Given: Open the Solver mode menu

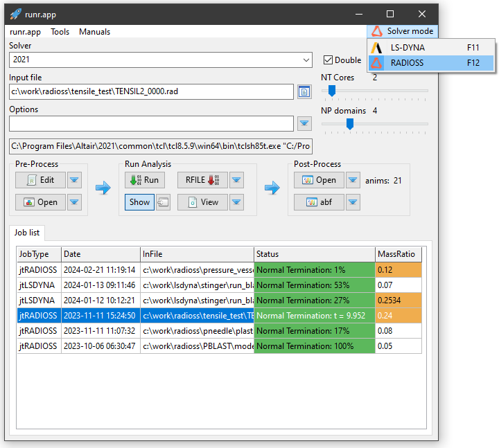Looking at the screenshot, I should click(403, 31).
